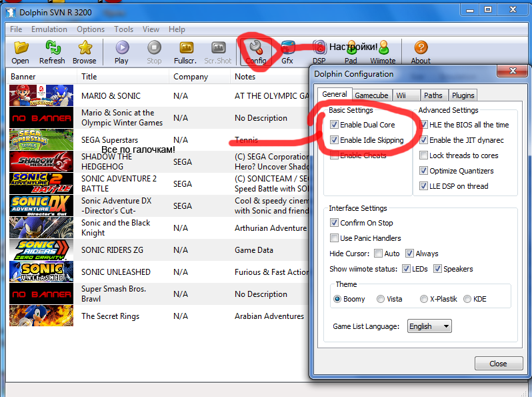Sort list by Notes column header
The height and width of the screenshot is (397, 532).
270,77
